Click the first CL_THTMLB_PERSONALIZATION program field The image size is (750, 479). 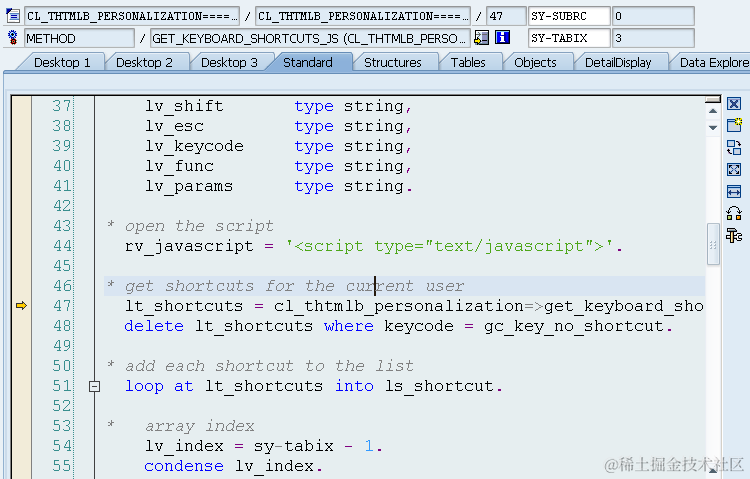[x=132, y=16]
